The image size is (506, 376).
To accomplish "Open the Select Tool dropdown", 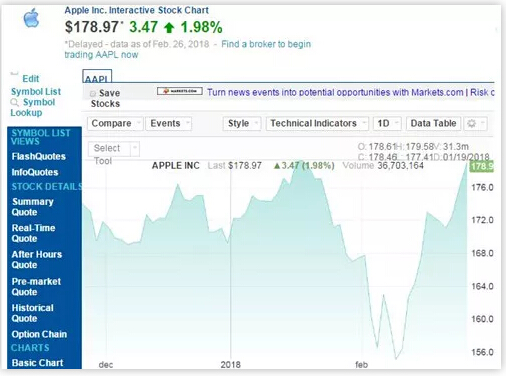I will [x=114, y=149].
